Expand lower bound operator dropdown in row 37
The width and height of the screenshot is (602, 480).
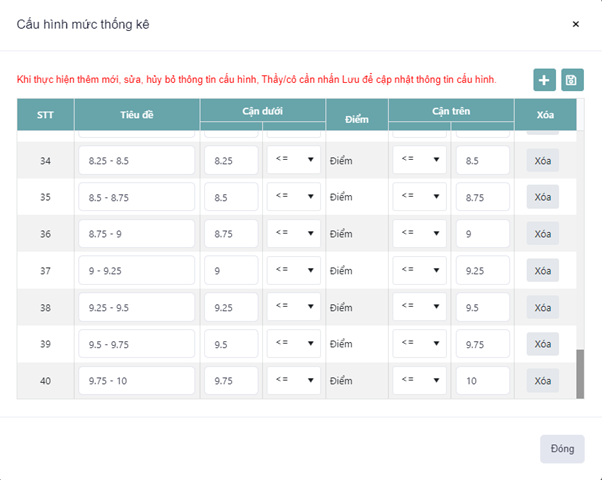point(293,270)
